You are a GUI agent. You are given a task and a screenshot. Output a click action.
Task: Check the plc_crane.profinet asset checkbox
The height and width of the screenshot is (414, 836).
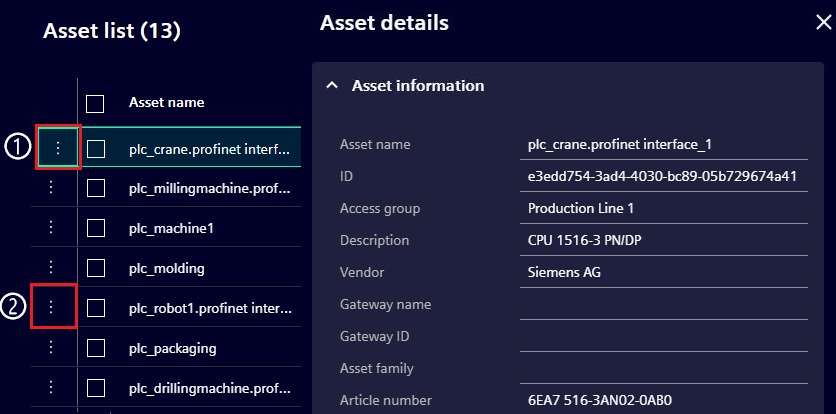pos(96,149)
